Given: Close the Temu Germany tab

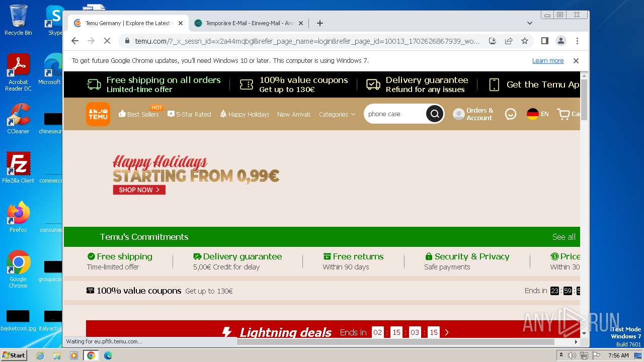Looking at the screenshot, I should tap(181, 23).
